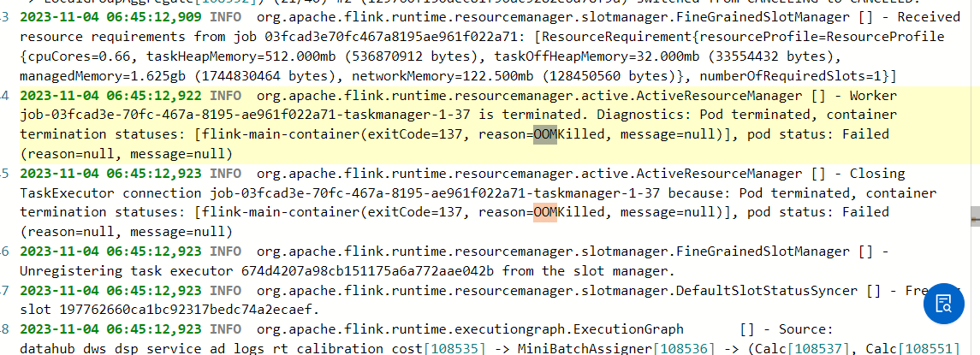
Task: Click line number 5 in the gutter
Action: tap(5, 173)
